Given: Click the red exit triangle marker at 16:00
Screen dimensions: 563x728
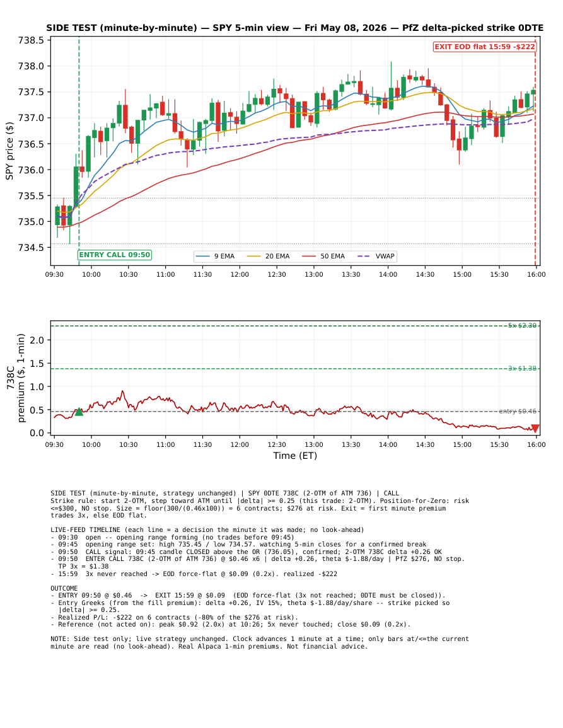Looking at the screenshot, I should pyautogui.click(x=535, y=428).
